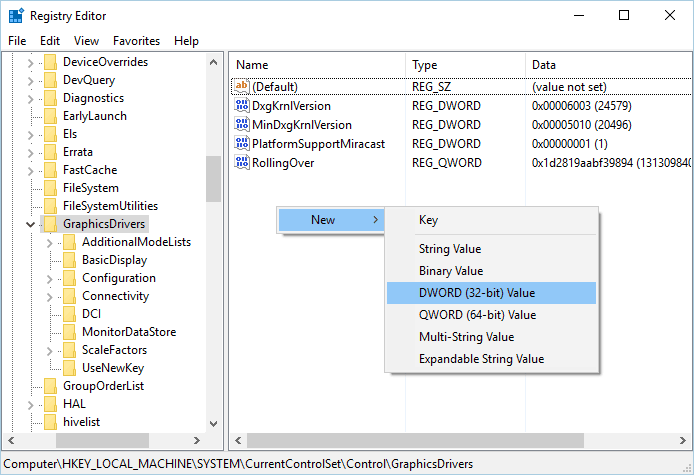Open the Favorites menu
The height and width of the screenshot is (475, 694).
pos(136,41)
